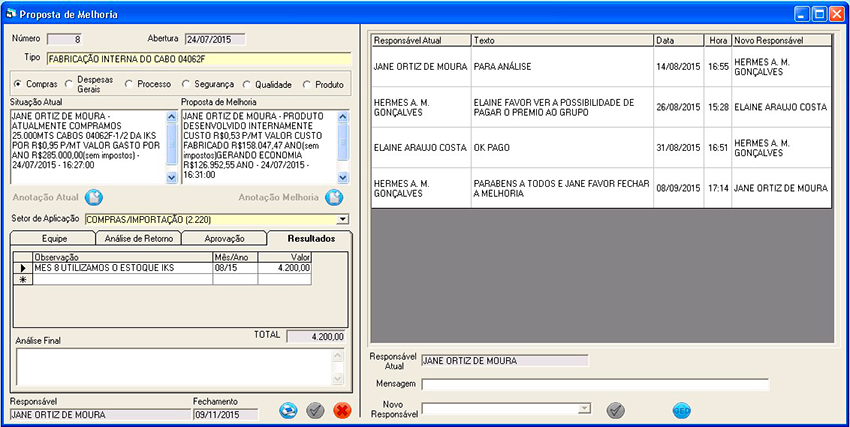Select the 08/15 cell

click(x=235, y=268)
